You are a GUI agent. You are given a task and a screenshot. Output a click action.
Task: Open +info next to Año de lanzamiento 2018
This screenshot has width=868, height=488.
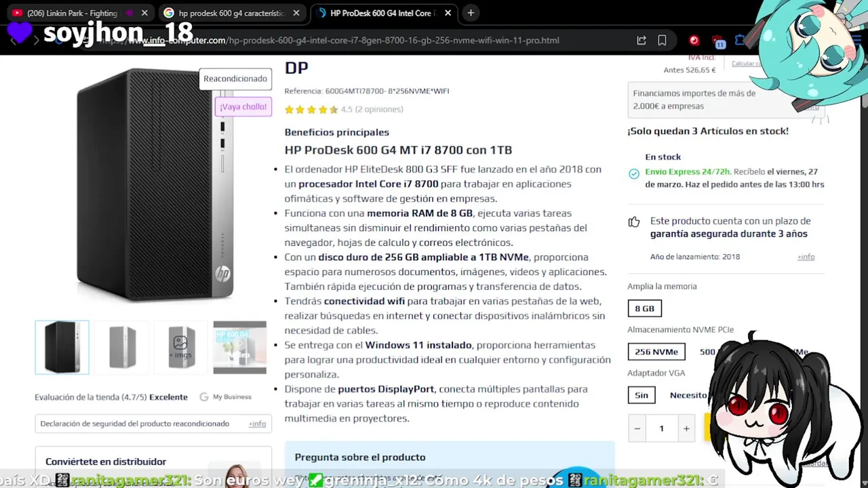(806, 257)
